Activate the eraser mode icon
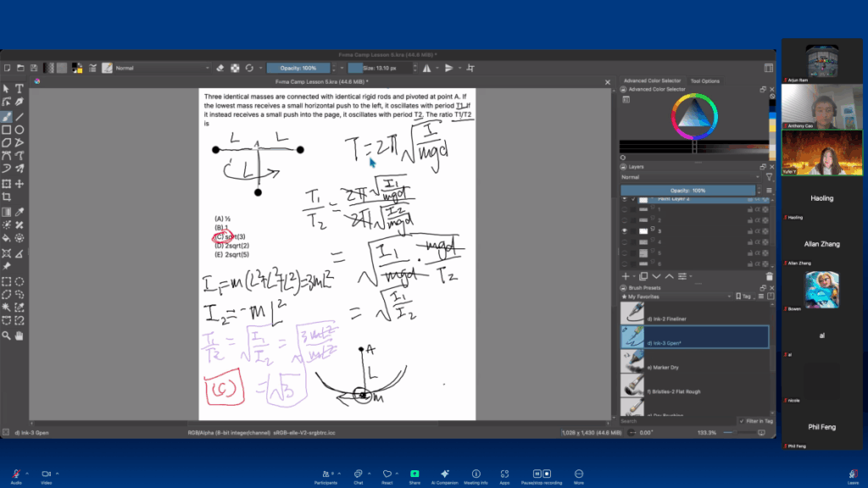Screen dimensions: 868x488 (220, 68)
